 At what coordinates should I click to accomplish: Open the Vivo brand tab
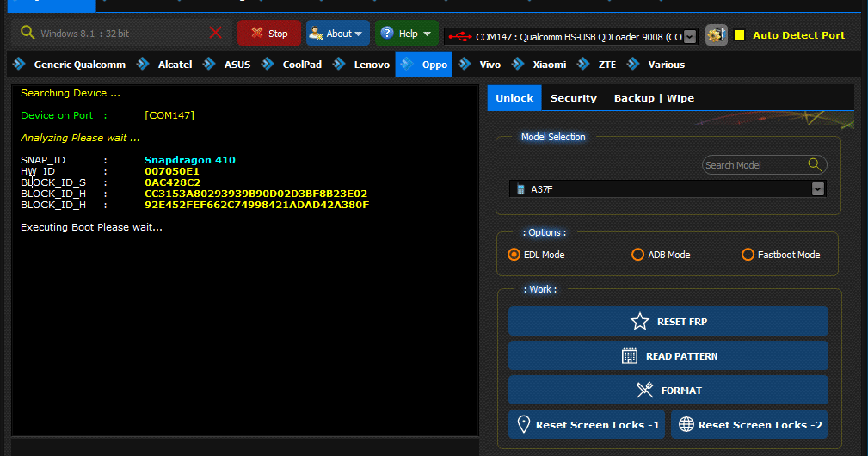click(x=489, y=65)
